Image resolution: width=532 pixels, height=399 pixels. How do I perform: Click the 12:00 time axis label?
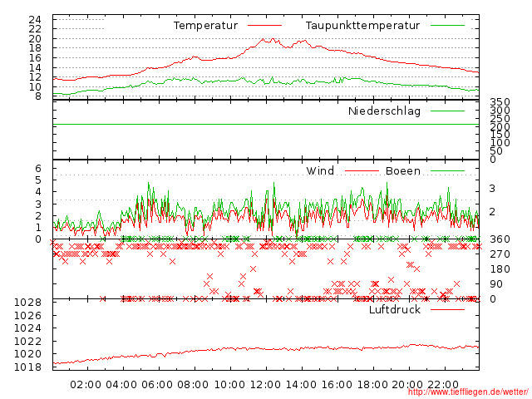(265, 385)
